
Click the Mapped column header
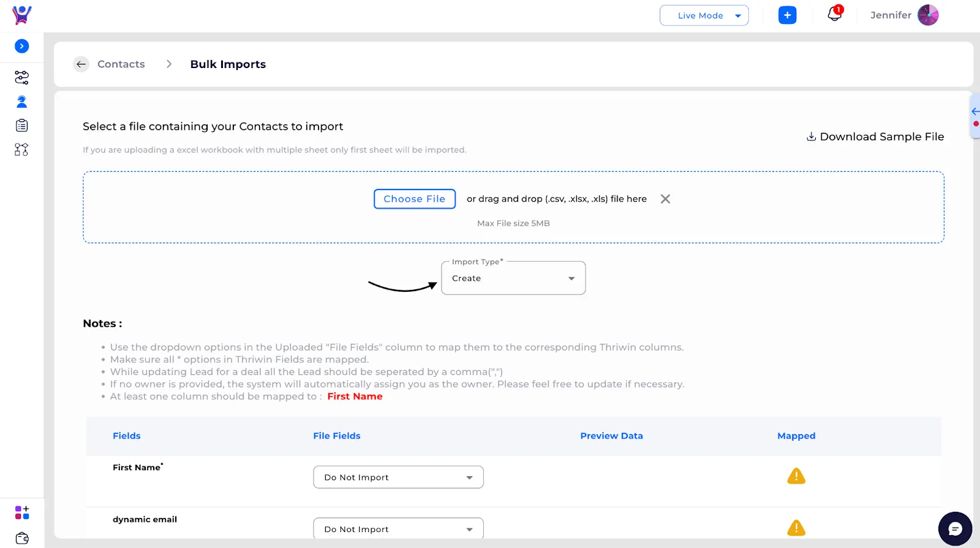pyautogui.click(x=796, y=436)
